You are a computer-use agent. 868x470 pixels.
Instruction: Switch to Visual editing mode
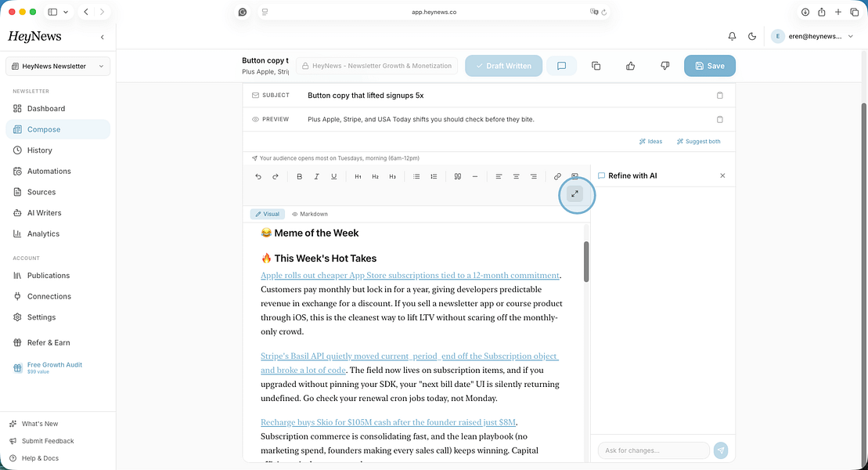coord(268,214)
